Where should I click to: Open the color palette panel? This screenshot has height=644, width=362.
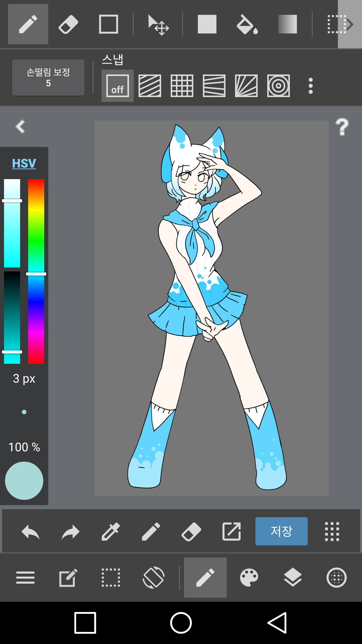click(249, 578)
